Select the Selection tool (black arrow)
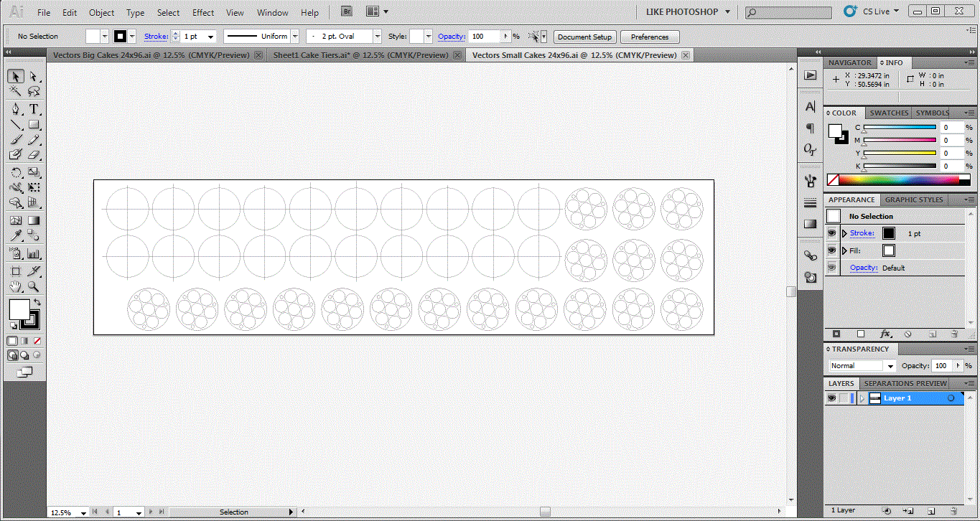Image resolution: width=980 pixels, height=521 pixels. 16,77
